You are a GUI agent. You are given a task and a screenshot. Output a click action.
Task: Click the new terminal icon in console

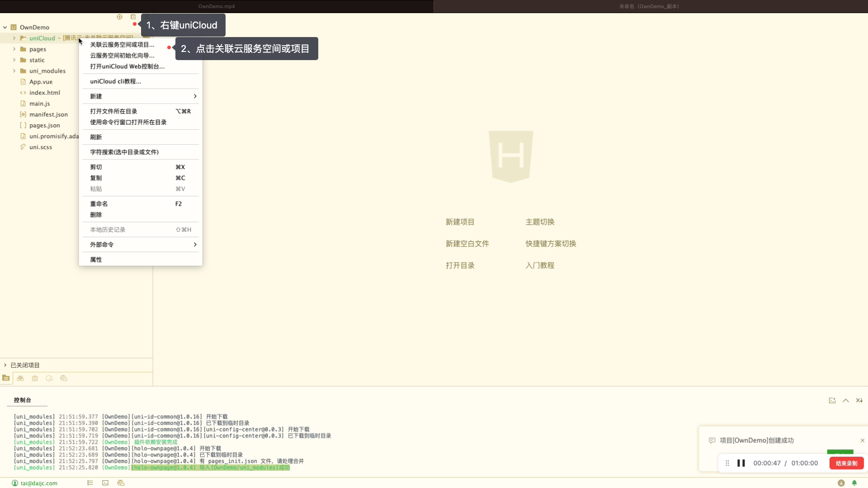(832, 400)
